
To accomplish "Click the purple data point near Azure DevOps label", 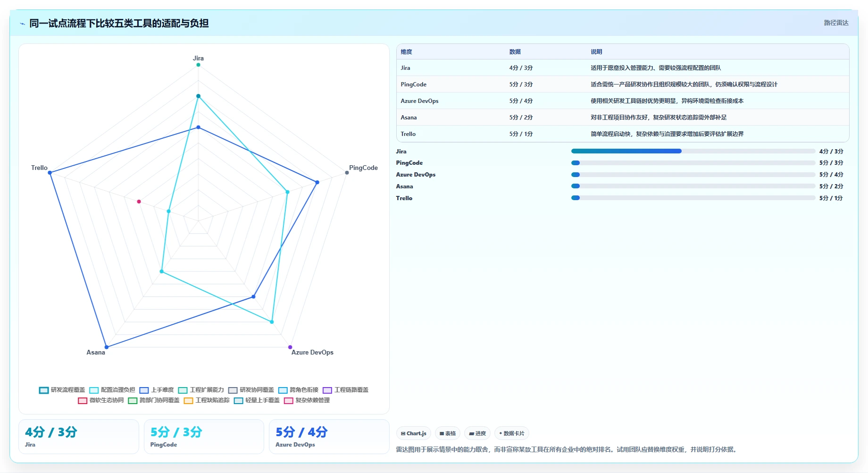I will pyautogui.click(x=290, y=347).
